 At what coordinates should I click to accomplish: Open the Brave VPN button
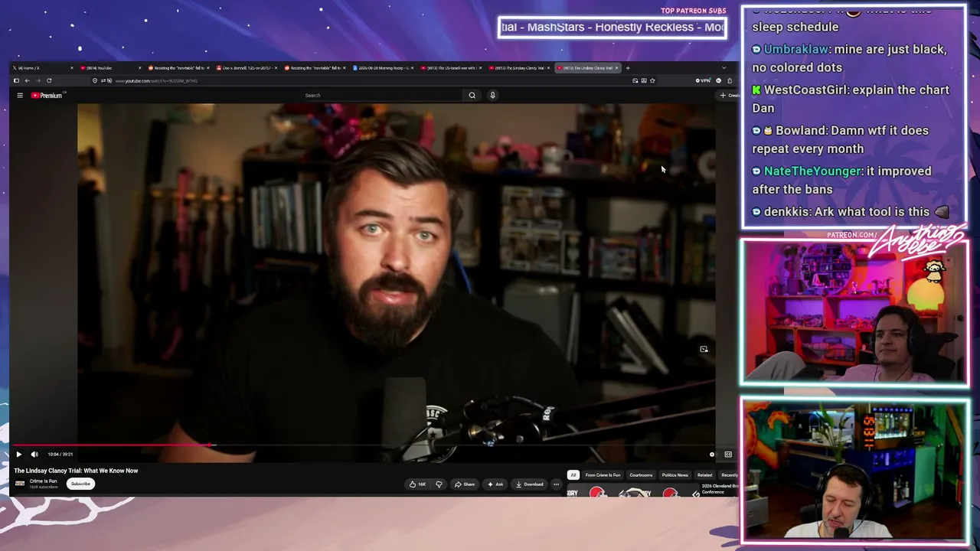(x=702, y=80)
